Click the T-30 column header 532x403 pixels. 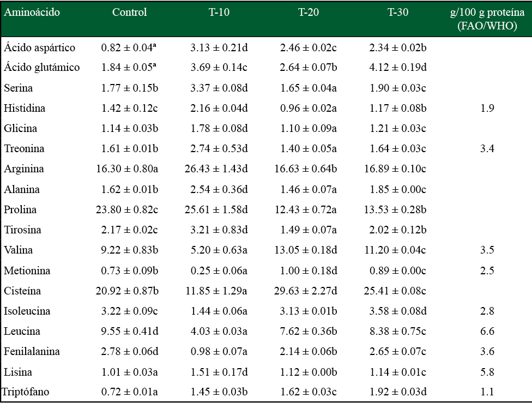click(x=398, y=13)
